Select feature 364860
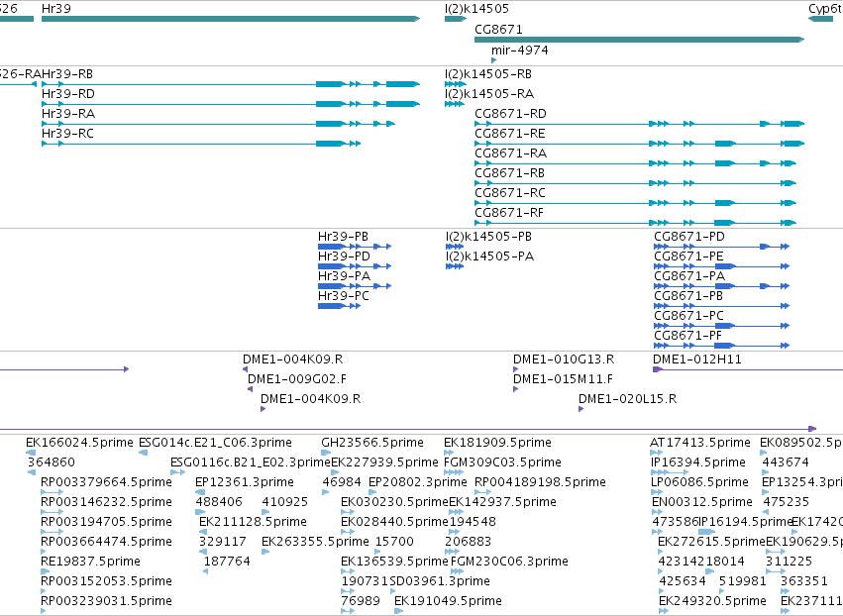The width and height of the screenshot is (843, 616). click(52, 462)
